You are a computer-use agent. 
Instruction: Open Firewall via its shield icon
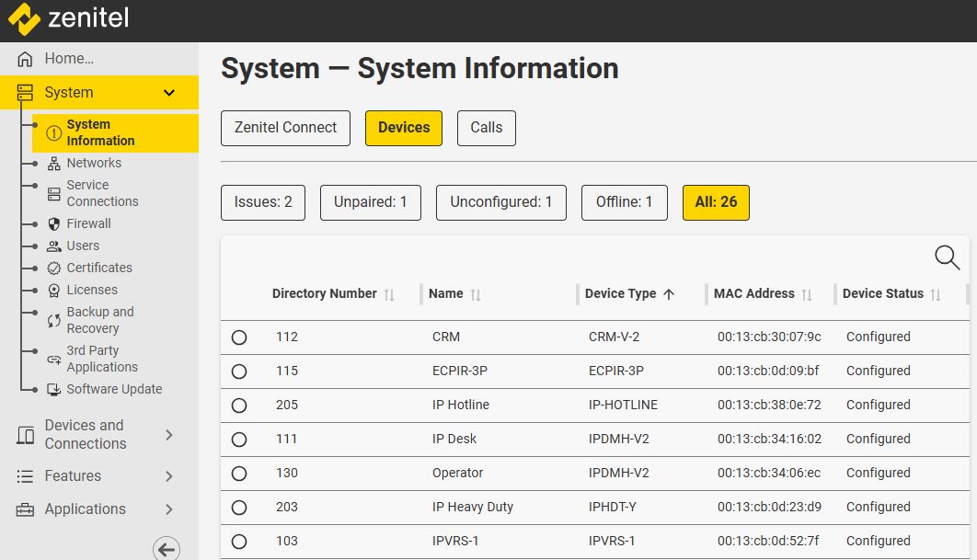click(x=54, y=224)
